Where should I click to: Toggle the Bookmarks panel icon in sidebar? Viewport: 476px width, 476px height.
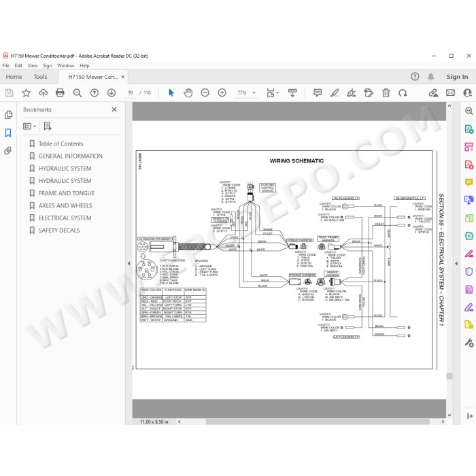(8, 133)
